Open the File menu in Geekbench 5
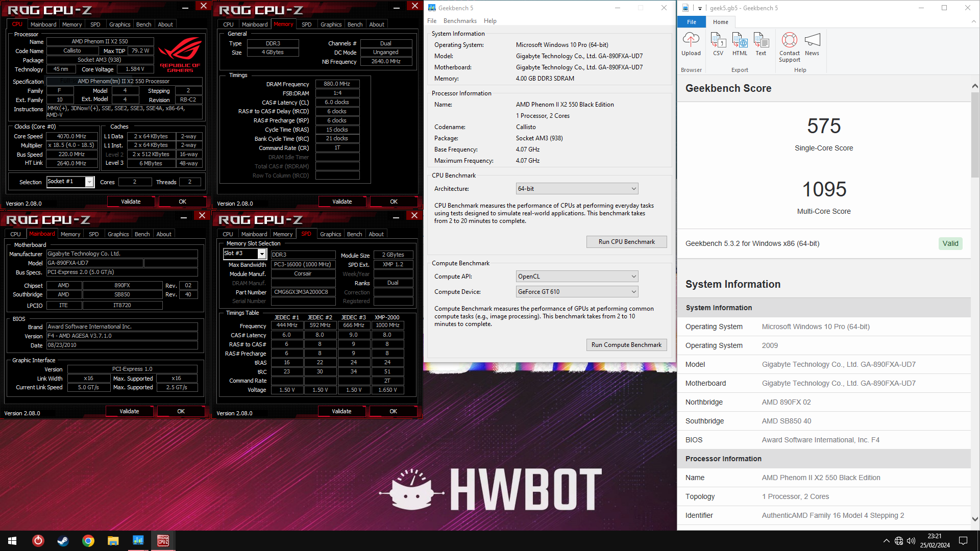This screenshot has width=980, height=551. 432,21
